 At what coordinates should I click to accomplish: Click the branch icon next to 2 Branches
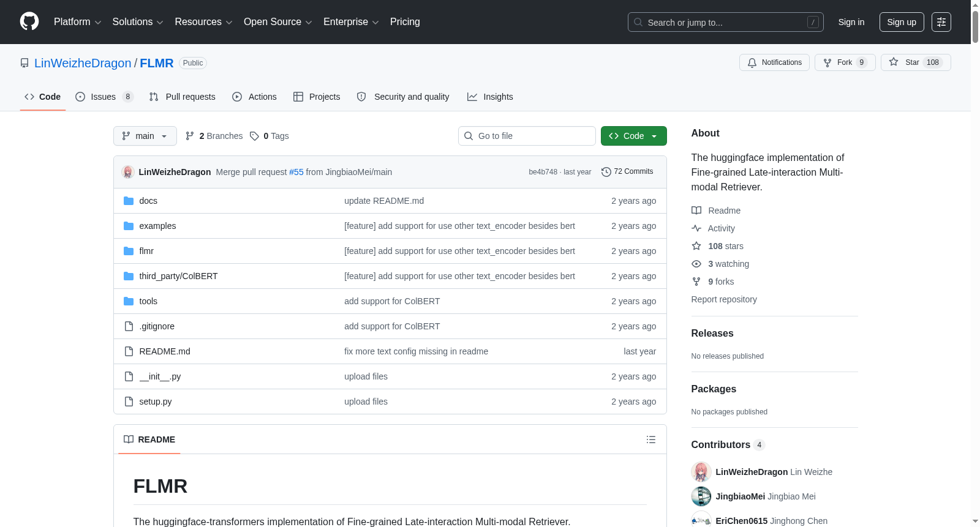[190, 136]
